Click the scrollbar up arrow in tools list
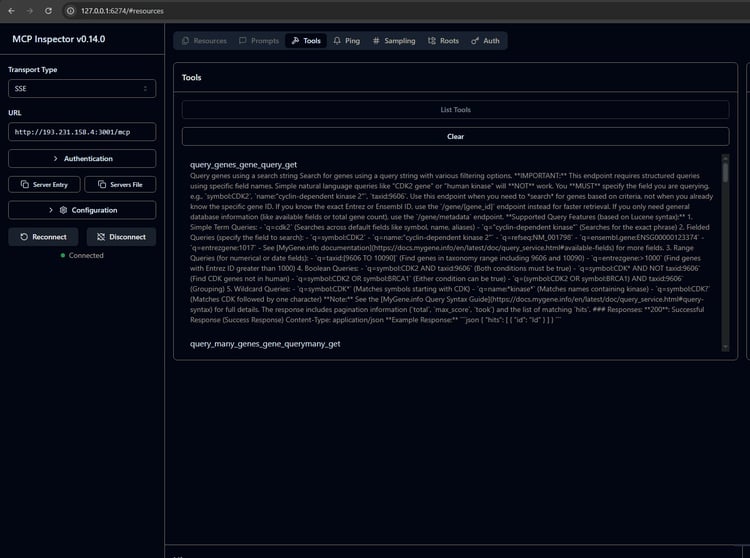The height and width of the screenshot is (558, 750). pos(726,157)
